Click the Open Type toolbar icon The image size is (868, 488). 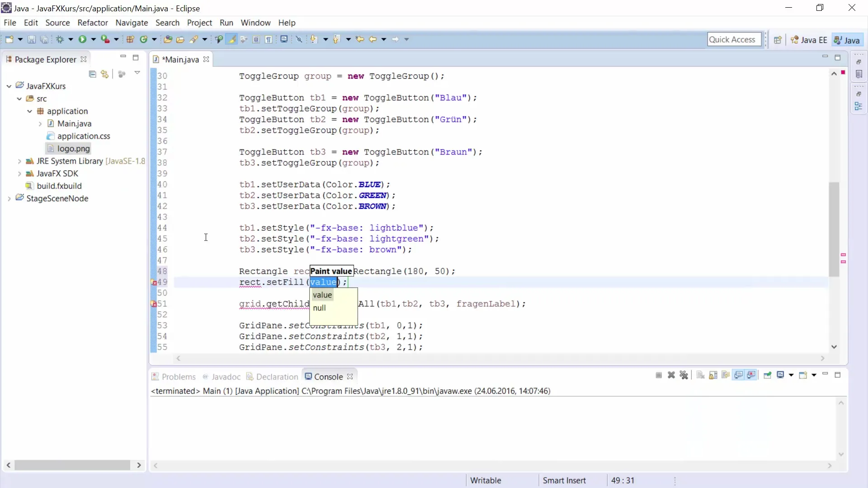tap(168, 40)
